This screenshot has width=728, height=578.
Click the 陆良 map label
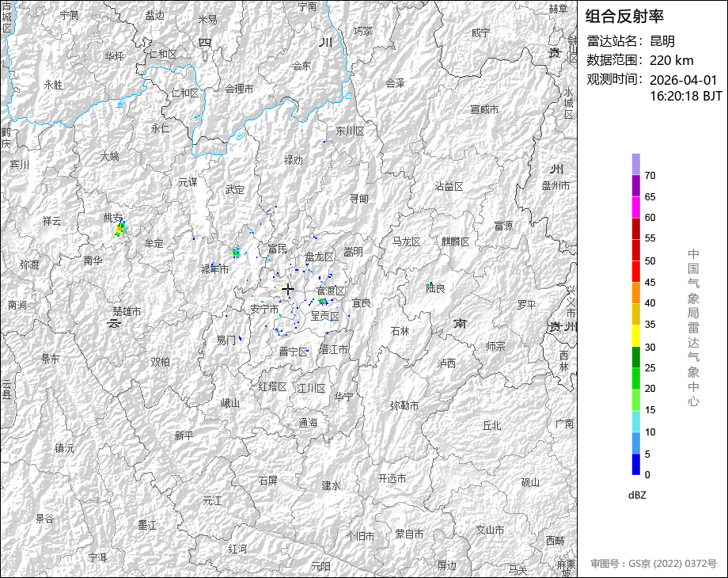[x=435, y=288]
